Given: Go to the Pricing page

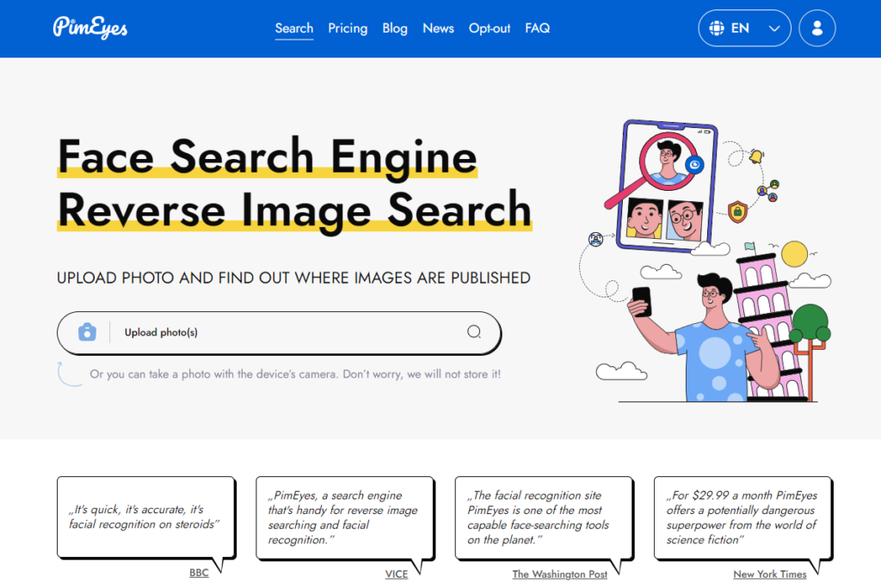Looking at the screenshot, I should pyautogui.click(x=348, y=28).
